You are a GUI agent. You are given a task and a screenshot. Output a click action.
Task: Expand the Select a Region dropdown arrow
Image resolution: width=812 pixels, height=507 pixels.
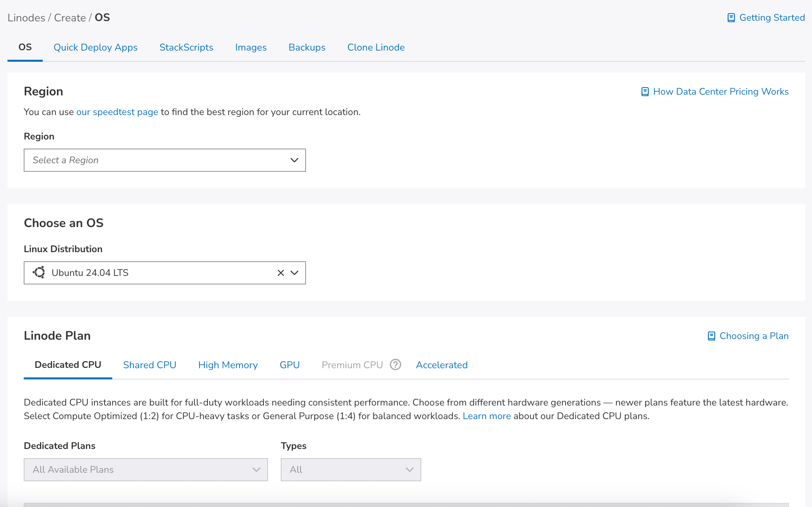pyautogui.click(x=294, y=160)
